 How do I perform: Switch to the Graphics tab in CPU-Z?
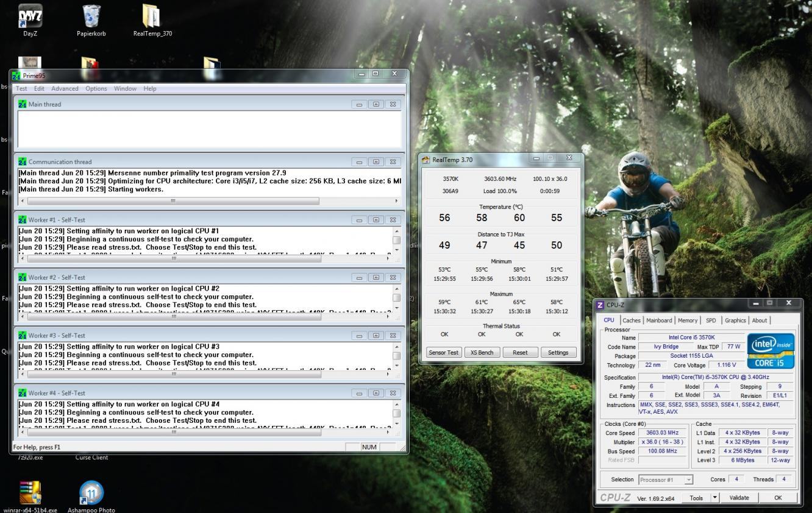tap(735, 320)
